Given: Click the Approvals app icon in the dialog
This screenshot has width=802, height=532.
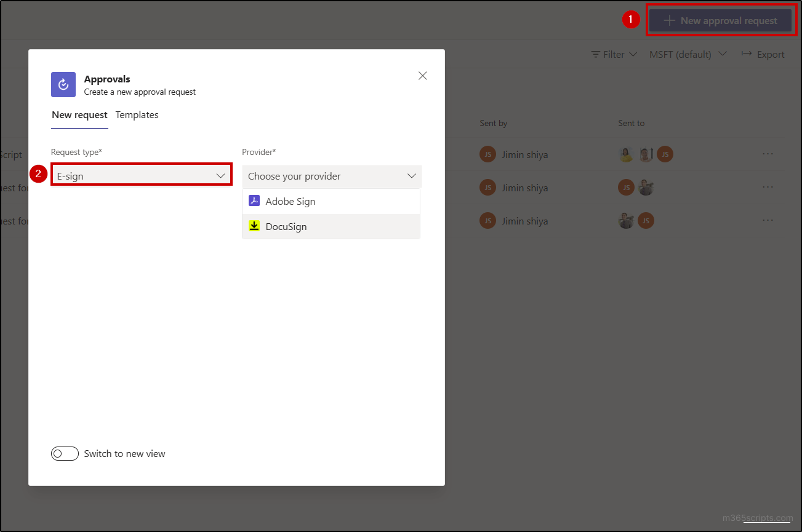Looking at the screenshot, I should click(63, 84).
